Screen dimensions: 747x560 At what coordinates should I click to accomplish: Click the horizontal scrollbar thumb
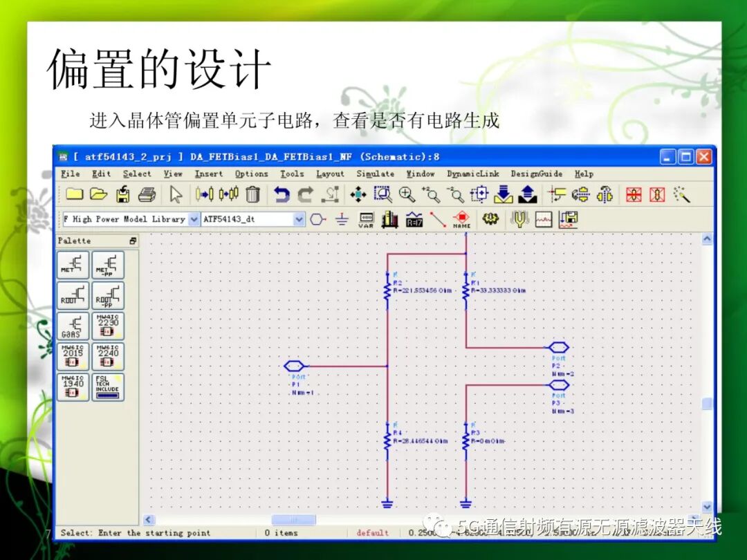[x=293, y=519]
